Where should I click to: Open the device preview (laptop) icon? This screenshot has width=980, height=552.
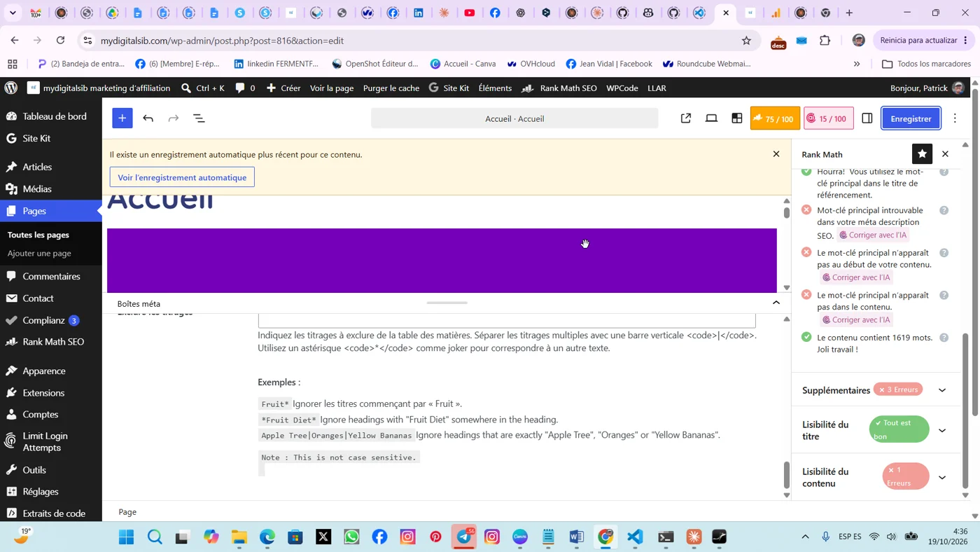711,118
